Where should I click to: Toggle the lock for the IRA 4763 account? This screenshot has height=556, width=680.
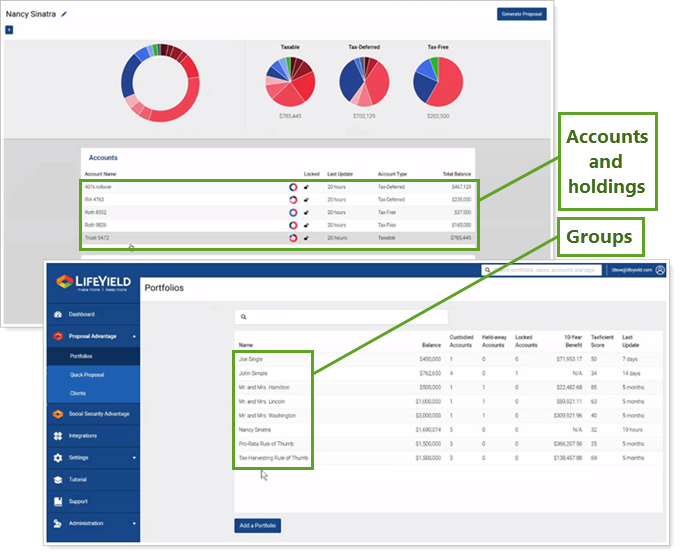pyautogui.click(x=307, y=199)
